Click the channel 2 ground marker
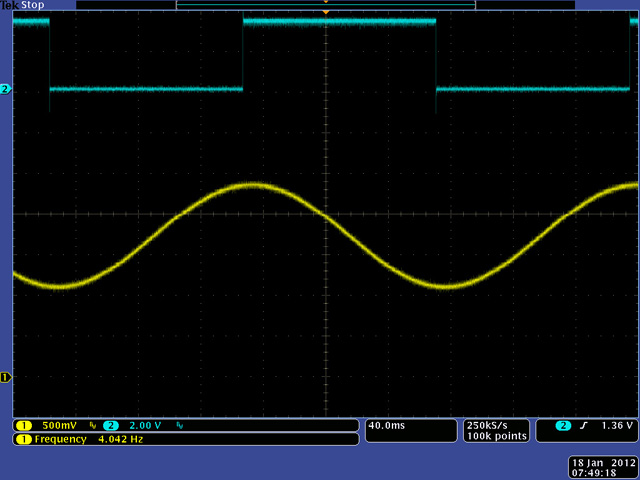Screen dimensions: 640x480 pyautogui.click(x=6, y=90)
